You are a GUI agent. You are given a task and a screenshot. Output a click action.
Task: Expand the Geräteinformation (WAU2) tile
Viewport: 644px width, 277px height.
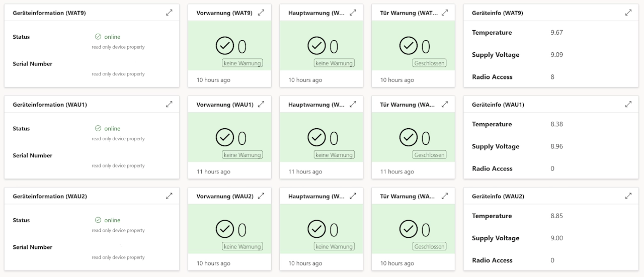169,196
